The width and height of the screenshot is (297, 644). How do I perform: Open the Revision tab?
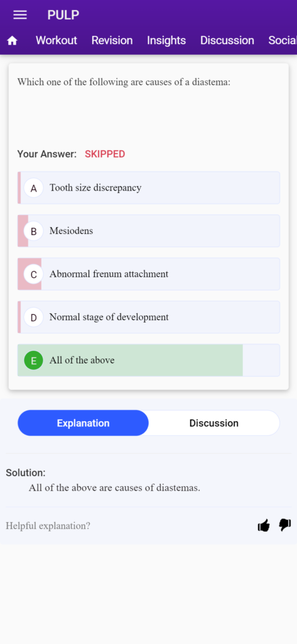point(112,40)
